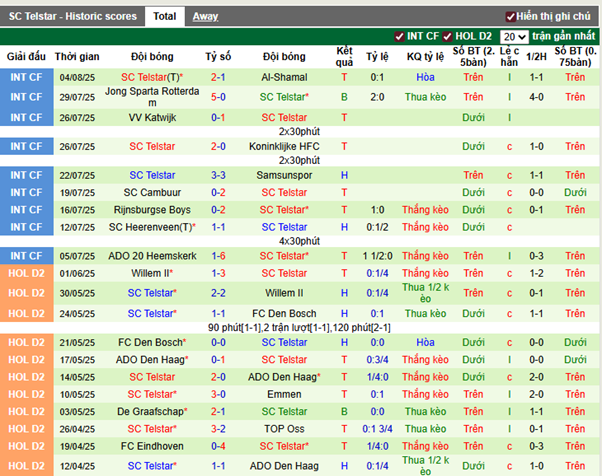The height and width of the screenshot is (476, 602).
Task: Click the Hòa odds result on 21/05/25
Action: [425, 342]
